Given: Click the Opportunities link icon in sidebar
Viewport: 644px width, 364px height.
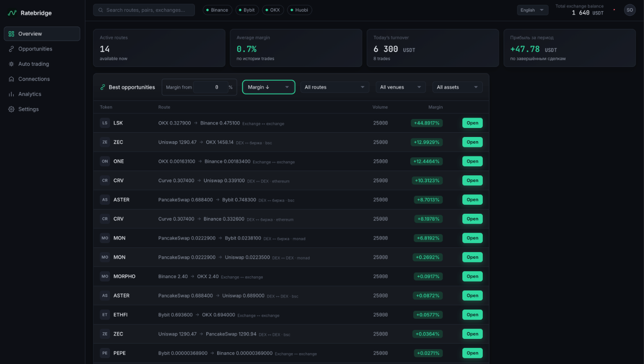Looking at the screenshot, I should pyautogui.click(x=11, y=49).
